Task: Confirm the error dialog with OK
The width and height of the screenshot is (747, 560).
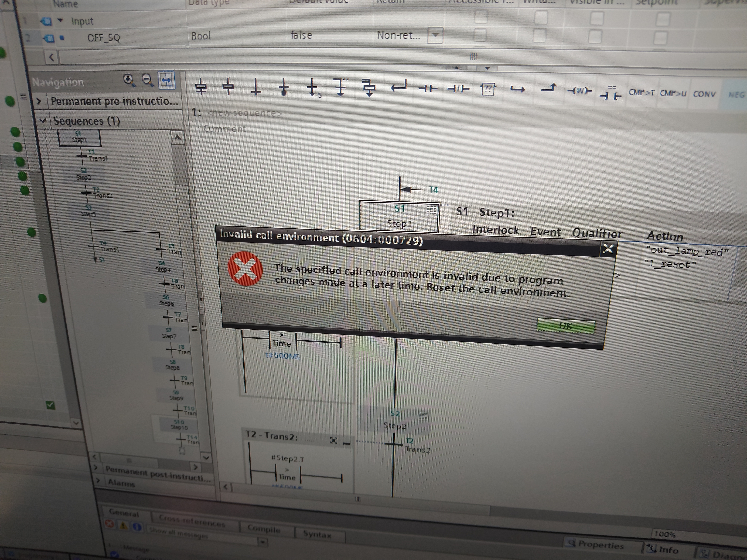Action: tap(566, 326)
